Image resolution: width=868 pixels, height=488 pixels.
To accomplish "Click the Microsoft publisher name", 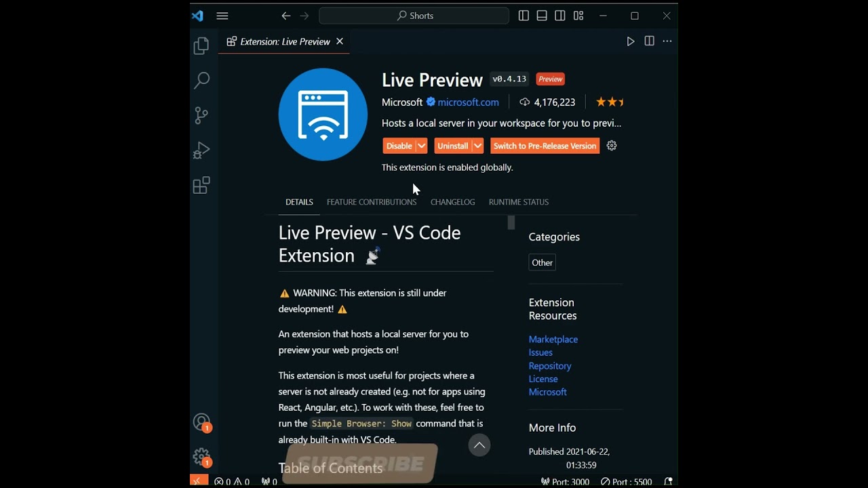I will 402,102.
